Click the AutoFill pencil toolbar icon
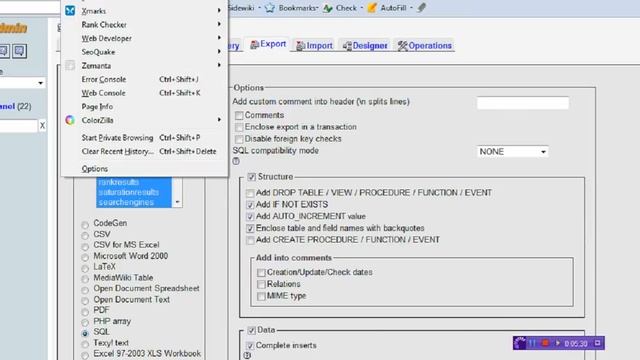Image resolution: width=640 pixels, height=360 pixels. point(372,8)
